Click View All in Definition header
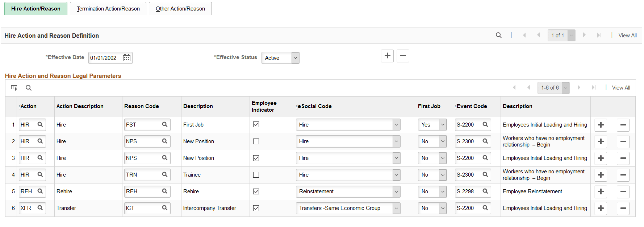644x227 pixels. click(x=627, y=36)
